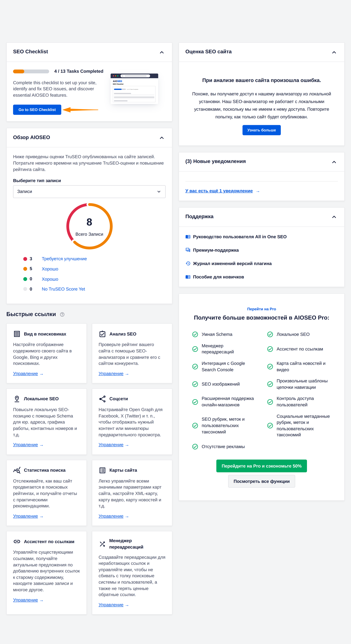This screenshot has height=644, width=351.
Task: Click the beginner's guide book icon
Action: coord(188,277)
